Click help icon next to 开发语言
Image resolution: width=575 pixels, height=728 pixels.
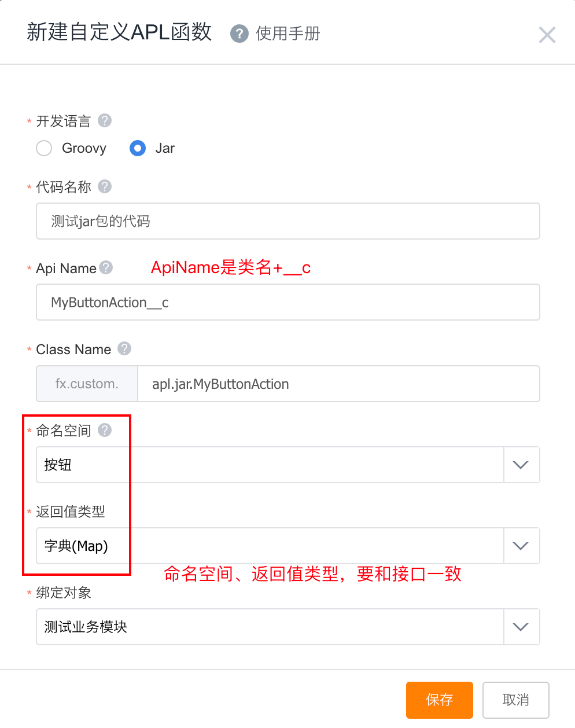(x=105, y=120)
